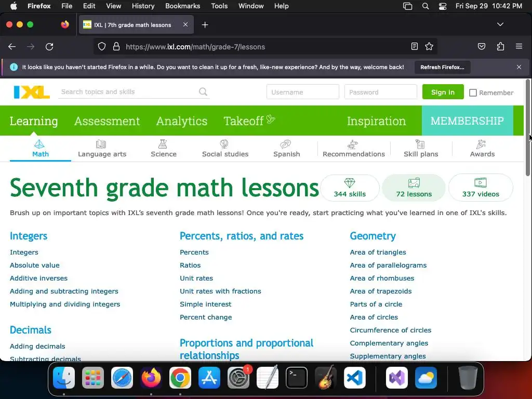Click the MEMBERSHIP button

(467, 121)
